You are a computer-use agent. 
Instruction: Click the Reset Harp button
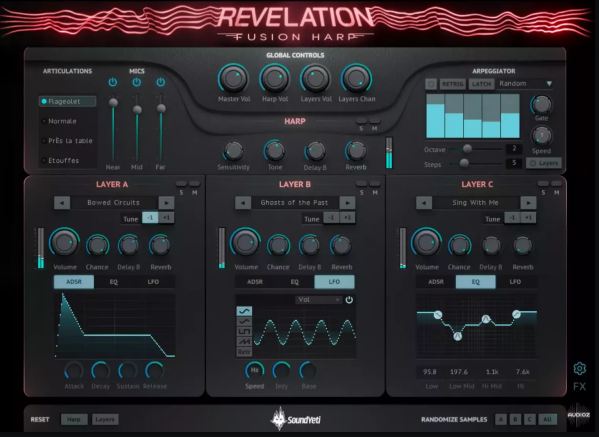74,419
